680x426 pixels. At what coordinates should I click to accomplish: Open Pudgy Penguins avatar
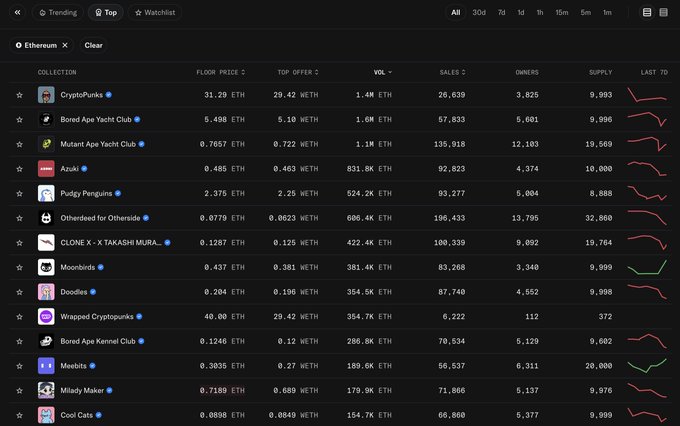point(46,193)
